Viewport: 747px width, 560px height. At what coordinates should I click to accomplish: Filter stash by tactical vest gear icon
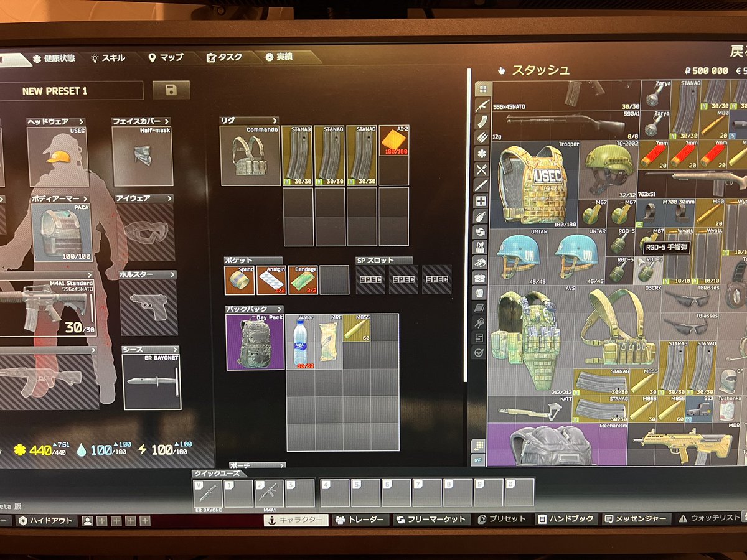480,248
